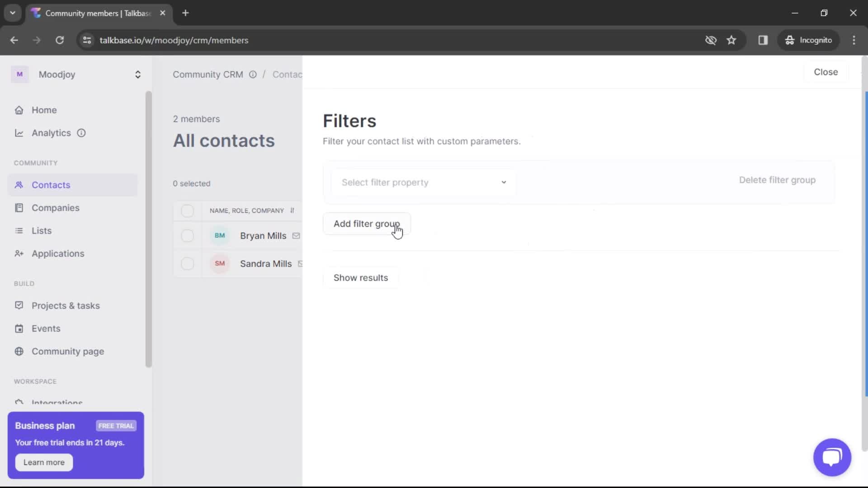Image resolution: width=868 pixels, height=488 pixels.
Task: Open Community page section
Action: tap(67, 351)
